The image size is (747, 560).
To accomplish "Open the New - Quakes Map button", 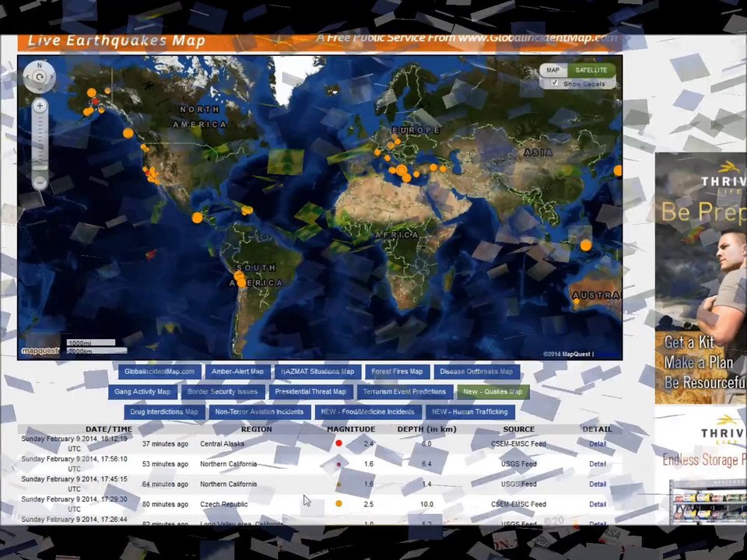I will (493, 392).
